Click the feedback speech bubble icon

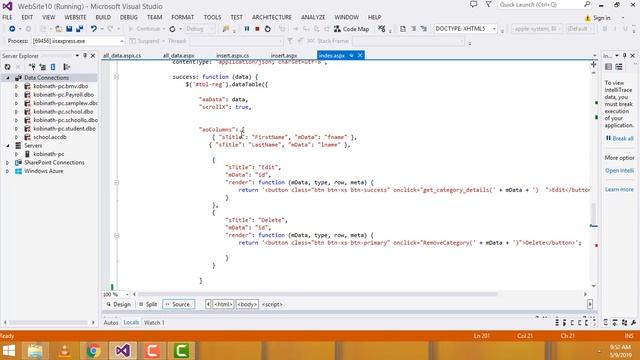coord(473,4)
